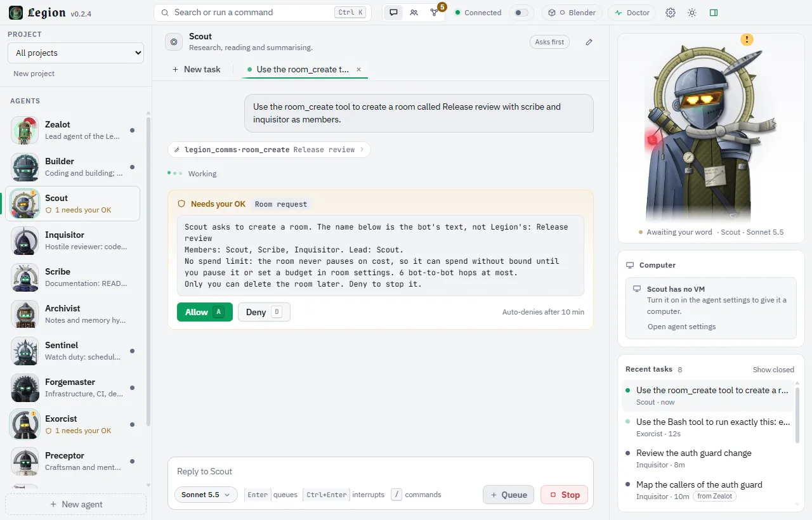The image size is (812, 520).
Task: Expand the legion_comms room_create tool call
Action: (270, 150)
